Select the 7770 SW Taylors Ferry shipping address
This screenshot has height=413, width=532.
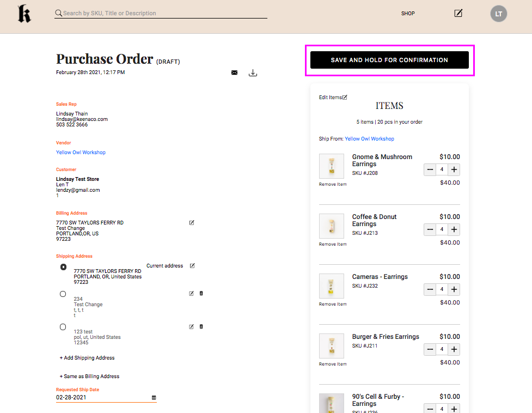click(63, 267)
